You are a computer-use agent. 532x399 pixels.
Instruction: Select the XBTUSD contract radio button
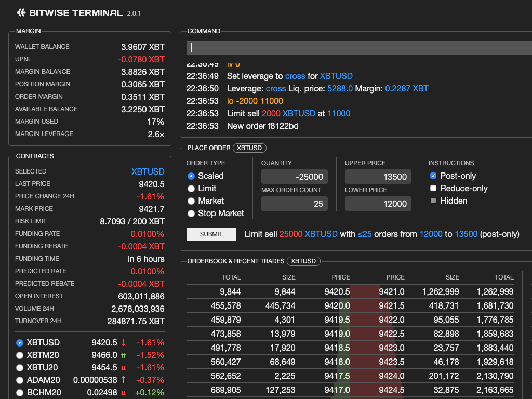(20, 343)
